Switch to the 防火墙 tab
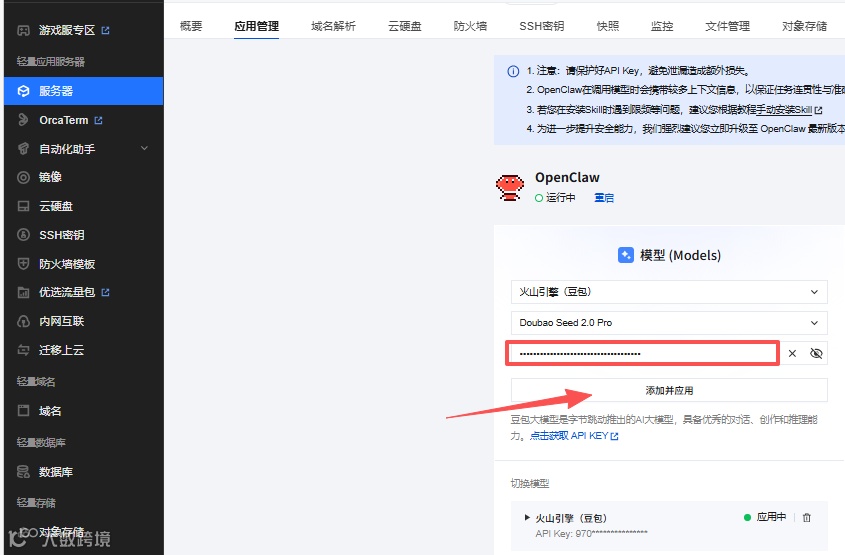The image size is (845, 555). [x=470, y=26]
